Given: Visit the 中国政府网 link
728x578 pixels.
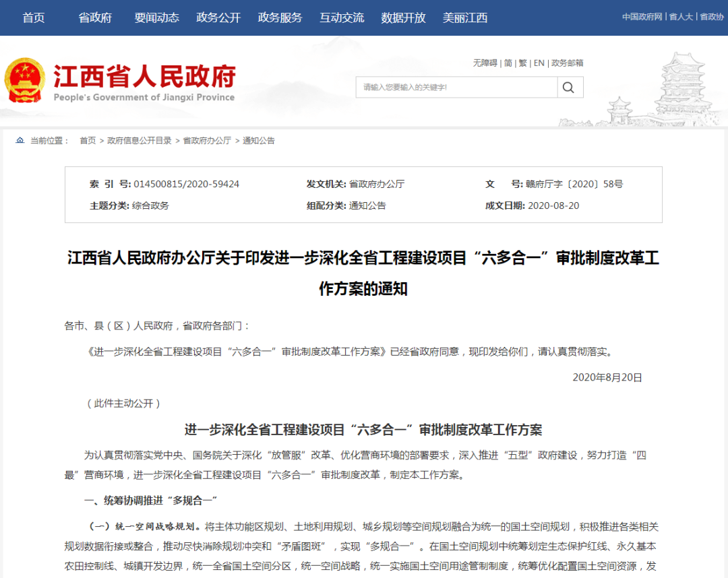Looking at the screenshot, I should pos(642,17).
